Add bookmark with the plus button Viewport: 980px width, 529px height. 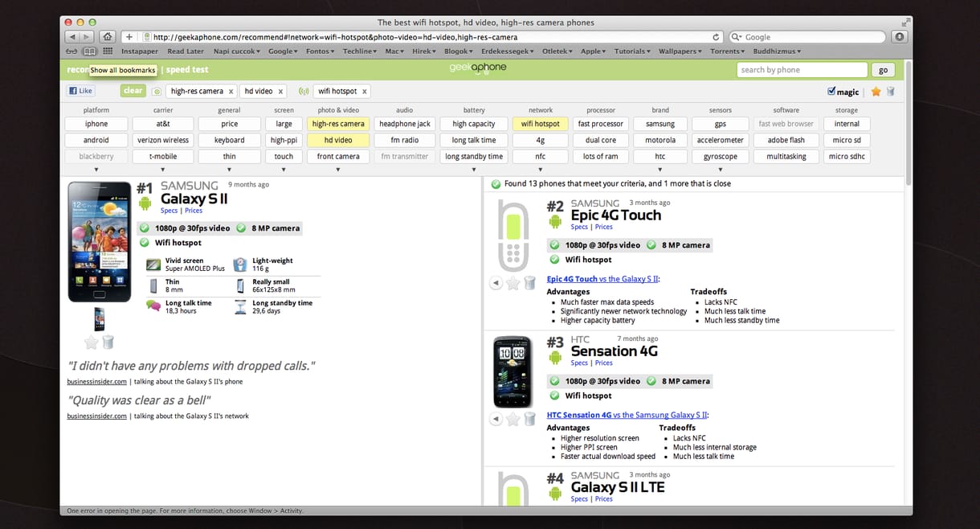(x=129, y=37)
